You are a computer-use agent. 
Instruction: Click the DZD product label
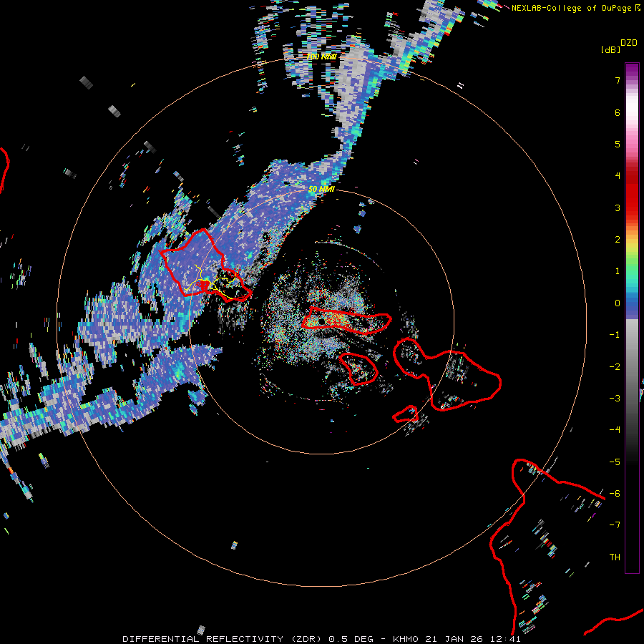click(629, 43)
